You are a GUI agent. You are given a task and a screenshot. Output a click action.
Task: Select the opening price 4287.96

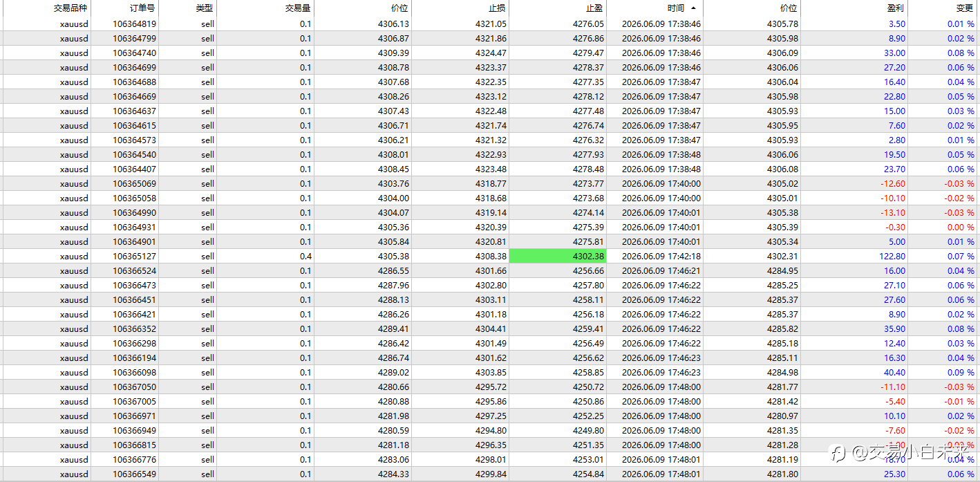pyautogui.click(x=393, y=285)
